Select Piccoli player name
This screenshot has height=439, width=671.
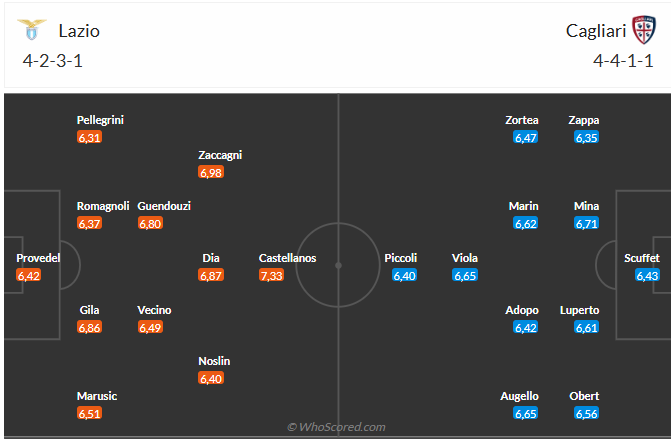401,258
